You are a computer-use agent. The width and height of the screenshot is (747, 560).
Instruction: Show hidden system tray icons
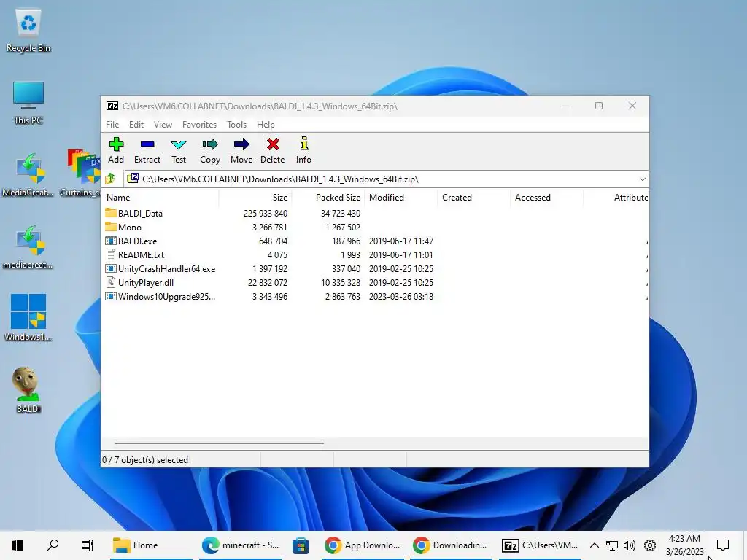594,545
